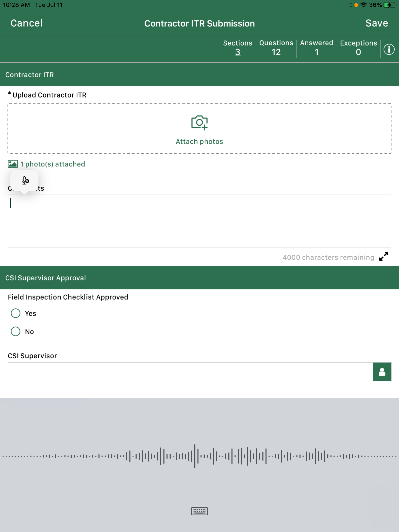Tap the Attach photos label
This screenshot has height=532, width=399.
click(x=199, y=142)
